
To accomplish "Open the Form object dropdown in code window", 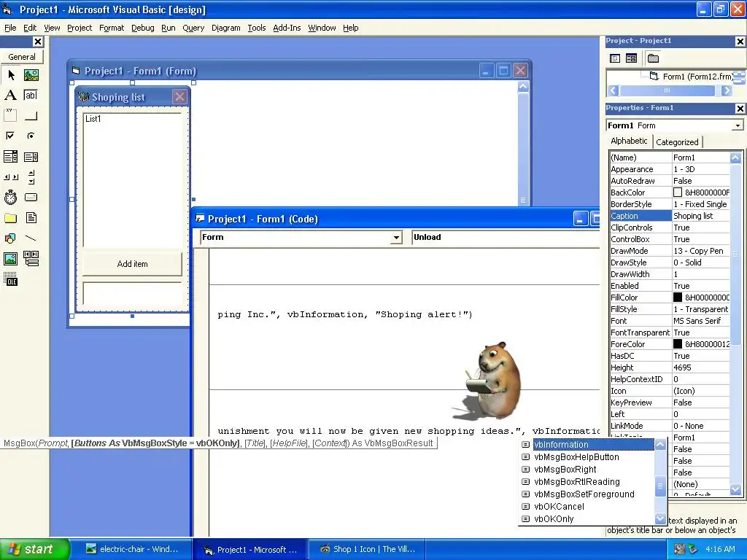I will point(396,237).
